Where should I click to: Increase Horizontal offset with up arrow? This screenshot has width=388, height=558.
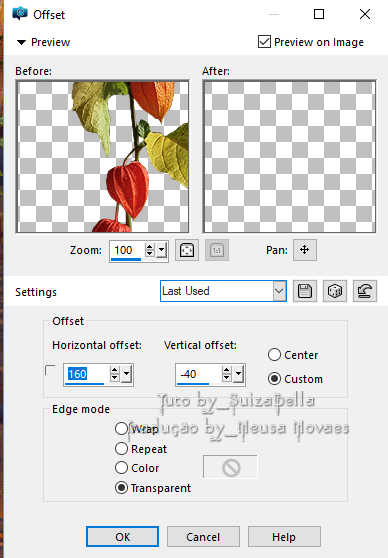(115, 370)
